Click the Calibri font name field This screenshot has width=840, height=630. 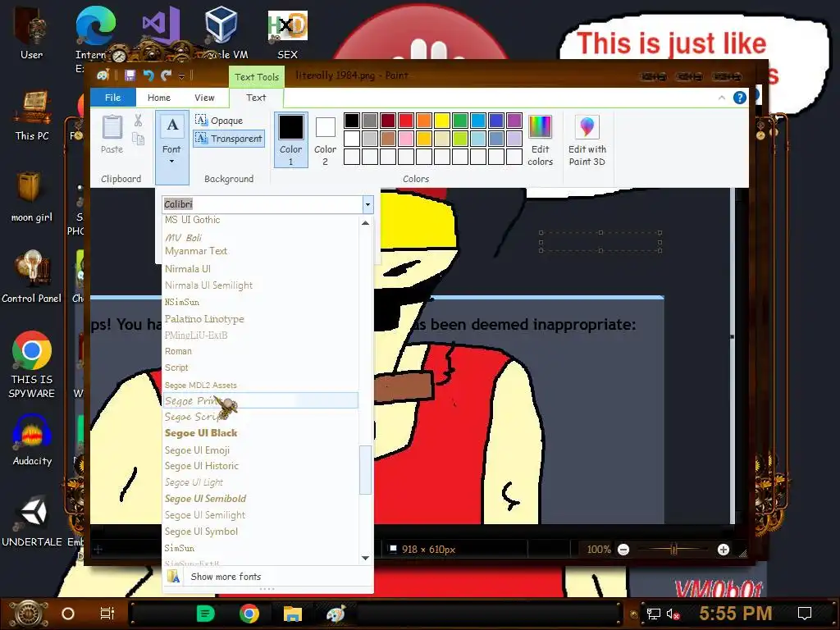(262, 204)
